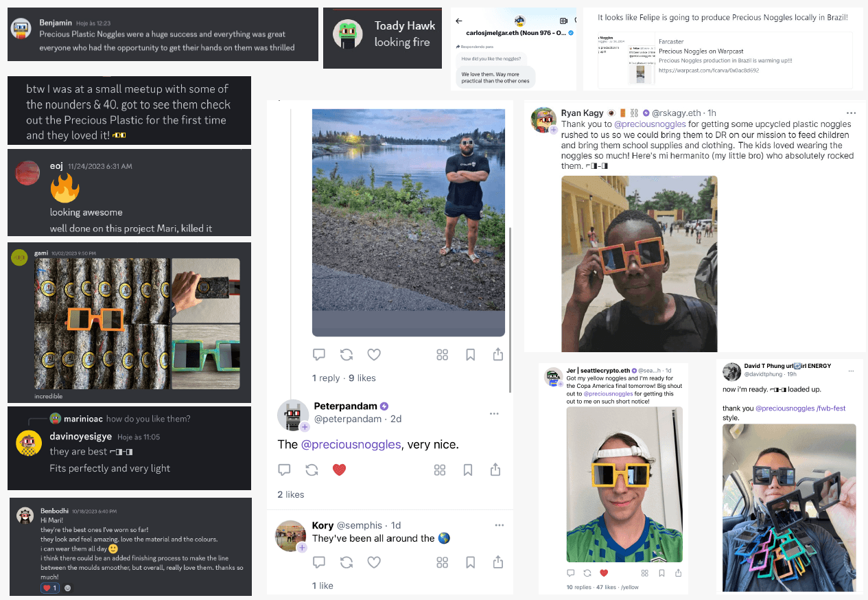Open three-dot menu on Ryan Kagy's post

[851, 113]
